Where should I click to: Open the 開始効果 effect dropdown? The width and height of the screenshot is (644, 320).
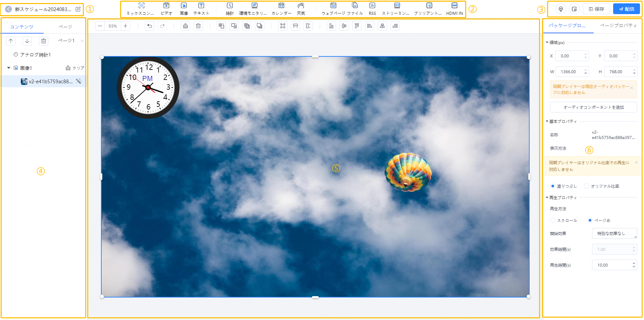coord(614,234)
